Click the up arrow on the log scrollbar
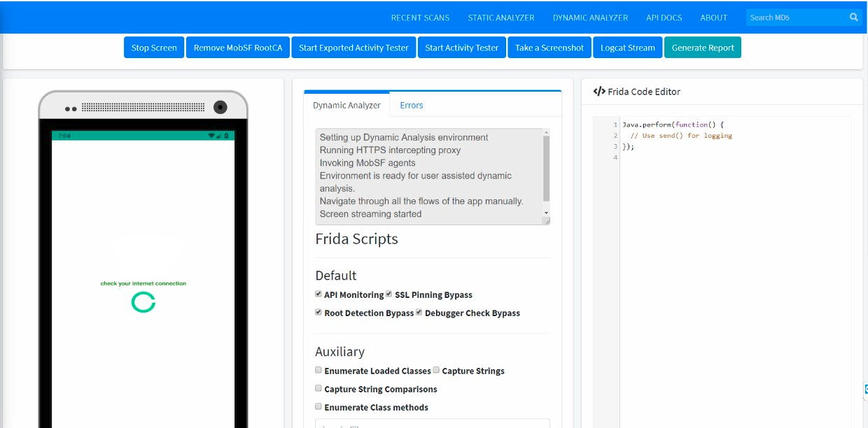The width and height of the screenshot is (868, 428). (545, 131)
